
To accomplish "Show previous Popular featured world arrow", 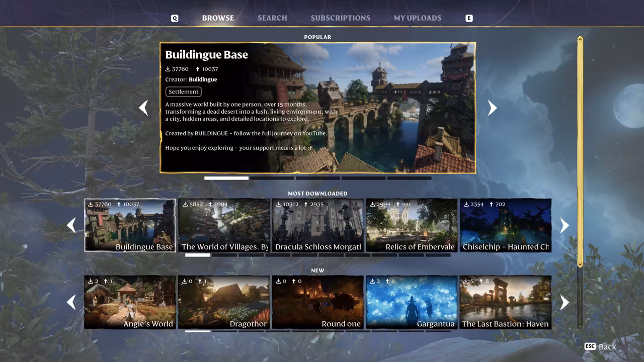I will (x=143, y=108).
